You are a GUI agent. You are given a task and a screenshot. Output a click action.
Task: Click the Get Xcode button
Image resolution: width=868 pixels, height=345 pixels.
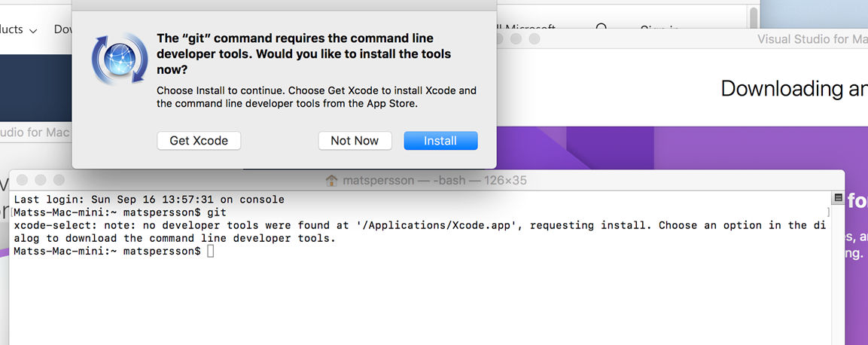pos(199,141)
